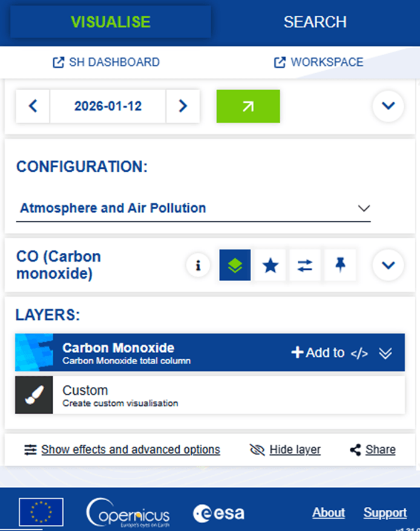Open the SH DASHBOARD link

106,62
